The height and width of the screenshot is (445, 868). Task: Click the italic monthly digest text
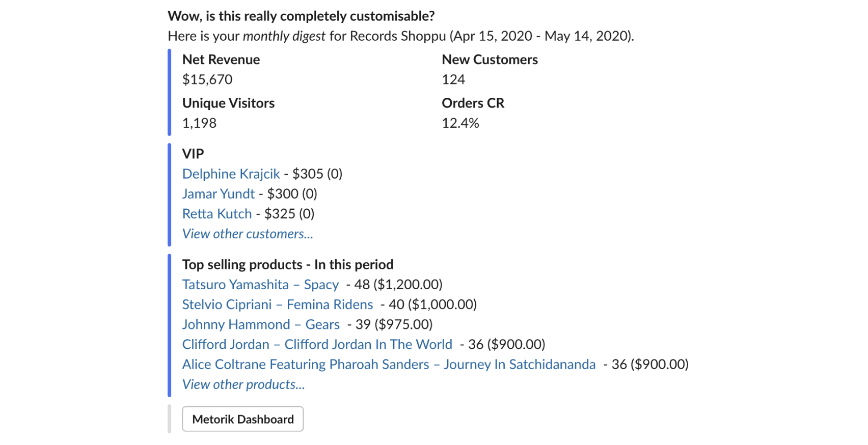pyautogui.click(x=284, y=36)
